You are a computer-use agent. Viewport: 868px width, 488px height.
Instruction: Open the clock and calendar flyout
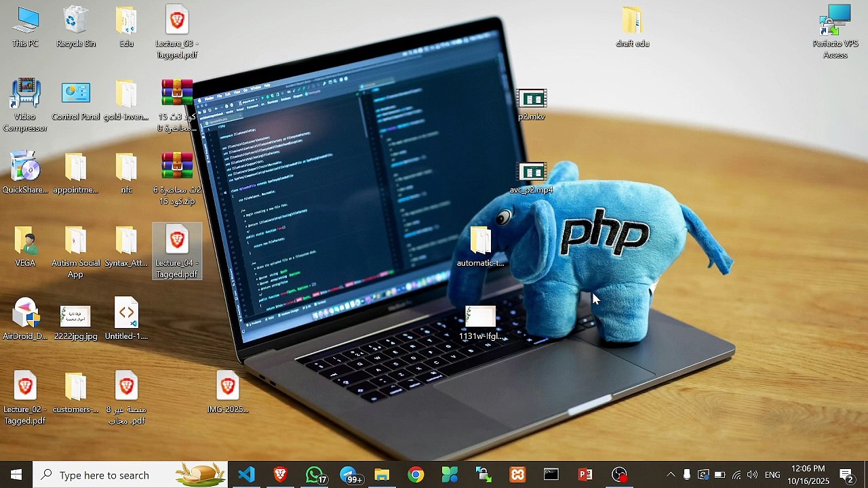(x=808, y=474)
